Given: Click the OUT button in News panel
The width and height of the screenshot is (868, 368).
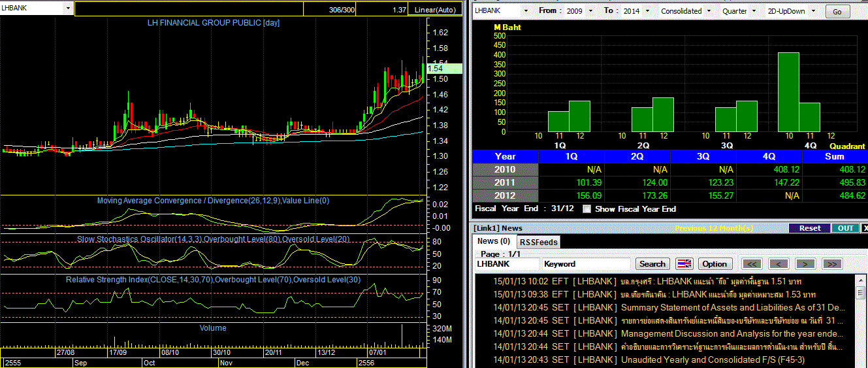Looking at the screenshot, I should point(845,228).
